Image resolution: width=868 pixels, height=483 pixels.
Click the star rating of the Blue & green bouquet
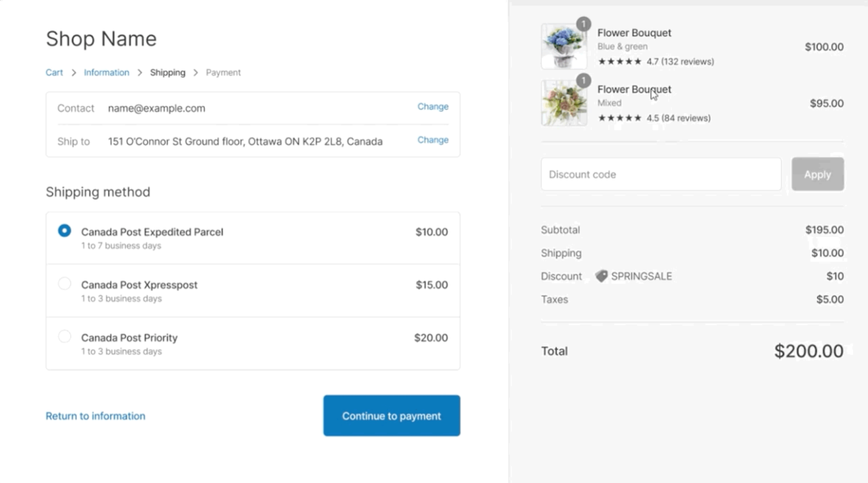click(620, 61)
